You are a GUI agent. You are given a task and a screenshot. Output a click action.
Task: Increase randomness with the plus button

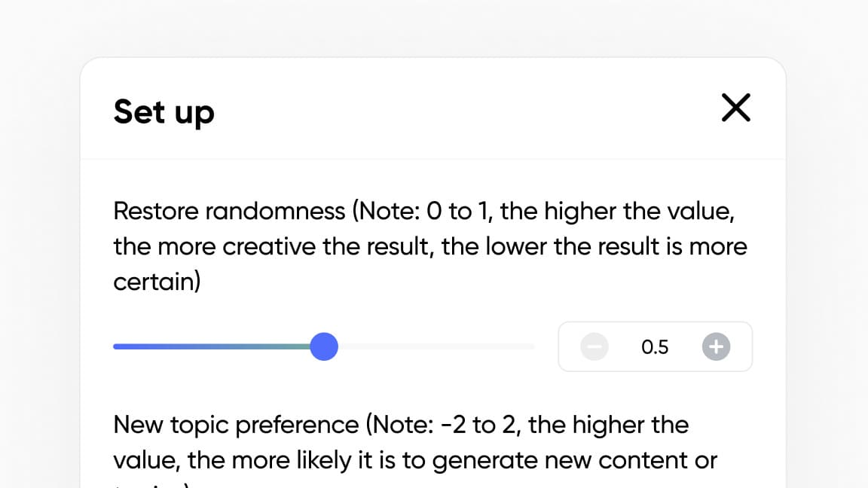716,347
